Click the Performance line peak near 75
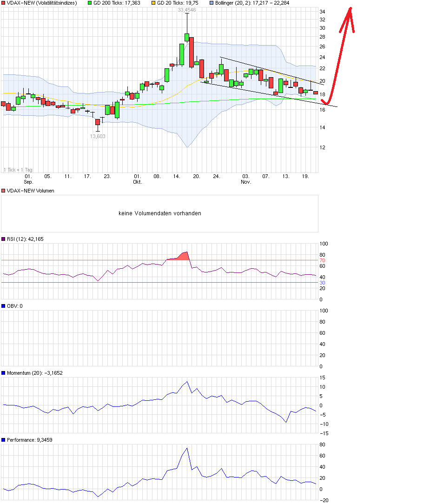Image resolution: width=430 pixels, height=504 pixels. click(x=187, y=448)
